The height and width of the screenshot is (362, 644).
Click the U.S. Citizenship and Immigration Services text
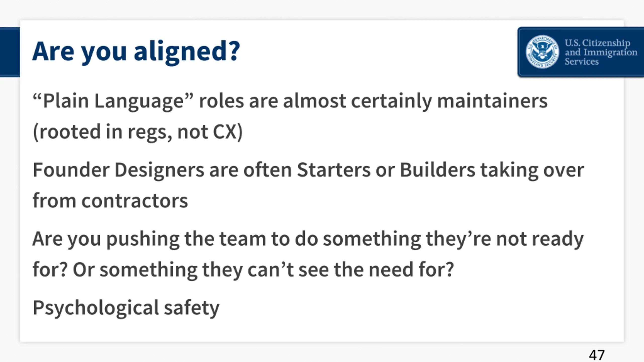(x=601, y=52)
